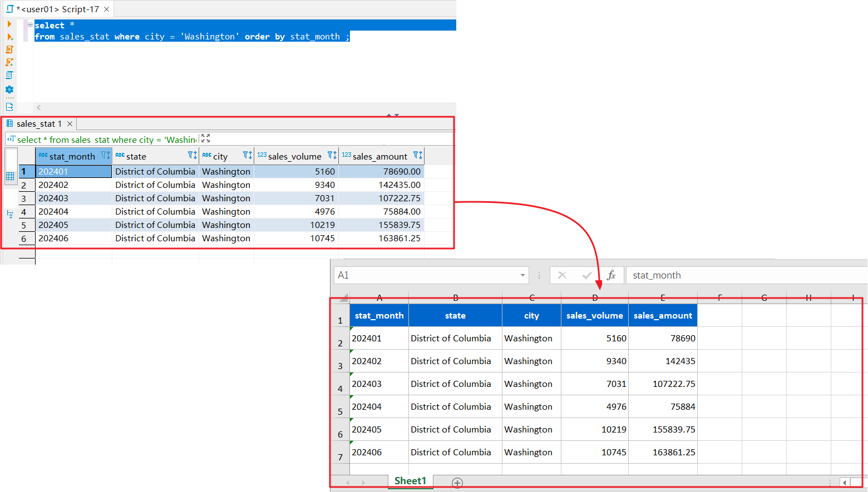Maximize the results panel with expand icon
868x492 pixels.
205,138
